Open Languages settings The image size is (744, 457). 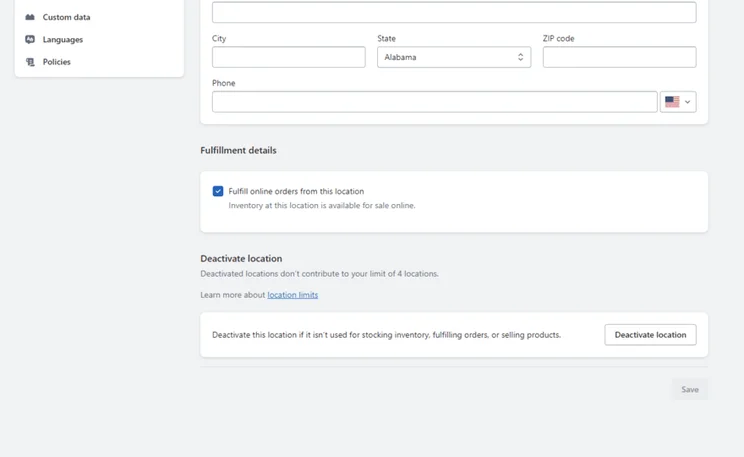coord(63,39)
